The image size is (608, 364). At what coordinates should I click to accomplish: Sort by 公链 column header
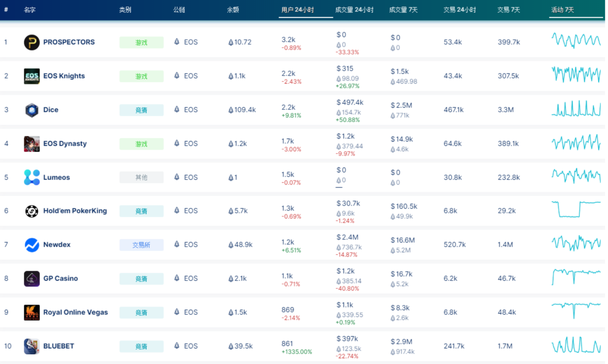179,10
